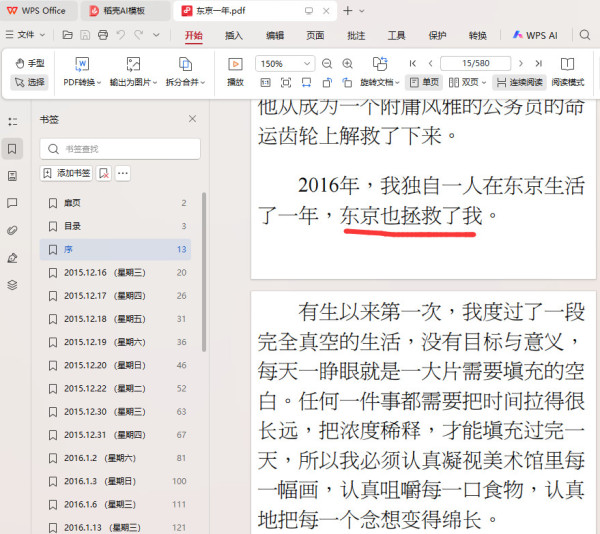The width and height of the screenshot is (600, 534).
Task: Click the page number field 15/580
Action: tap(476, 63)
